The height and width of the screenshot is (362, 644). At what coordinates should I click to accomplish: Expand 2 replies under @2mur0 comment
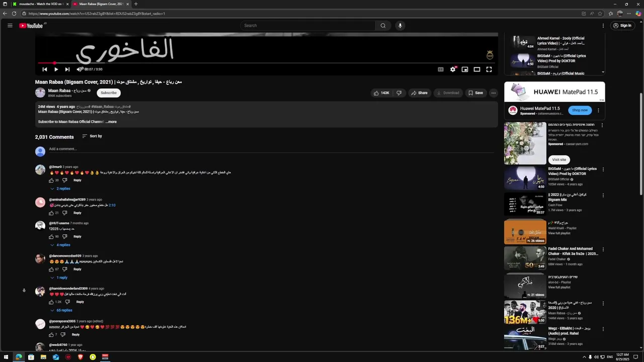pos(60,189)
